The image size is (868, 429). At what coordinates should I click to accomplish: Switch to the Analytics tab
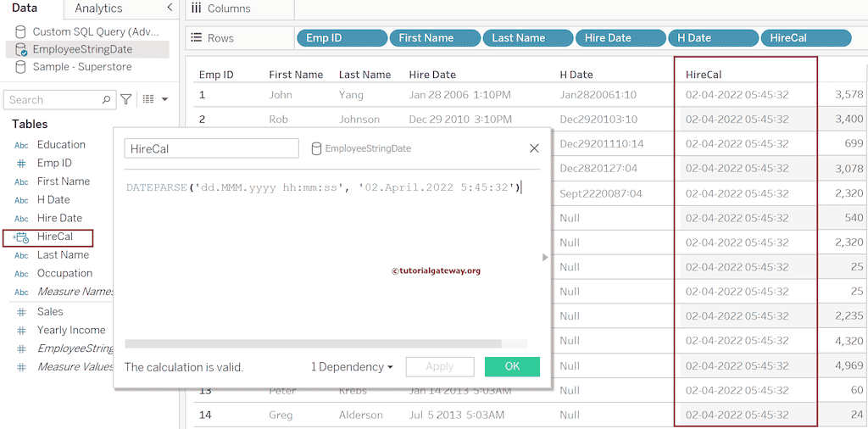point(98,8)
